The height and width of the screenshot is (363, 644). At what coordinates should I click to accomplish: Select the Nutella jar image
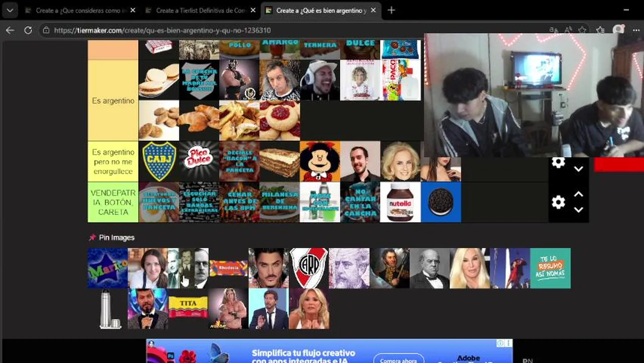[x=401, y=202]
